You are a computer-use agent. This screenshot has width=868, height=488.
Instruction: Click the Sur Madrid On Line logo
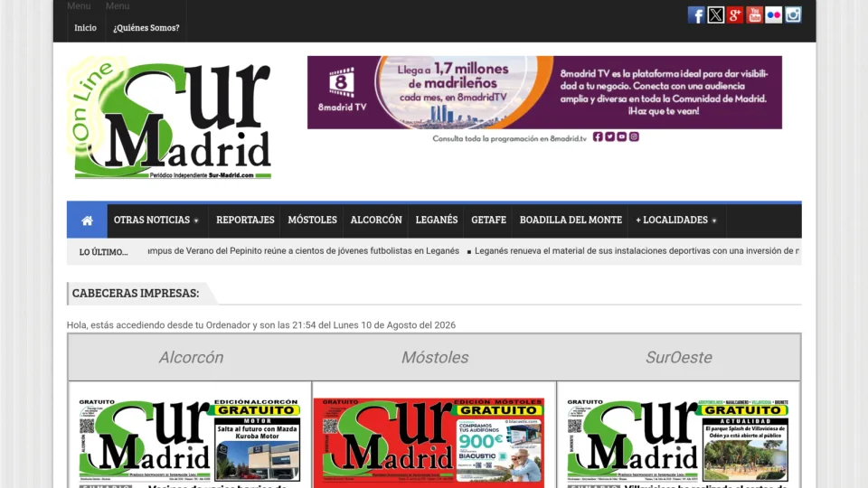169,117
